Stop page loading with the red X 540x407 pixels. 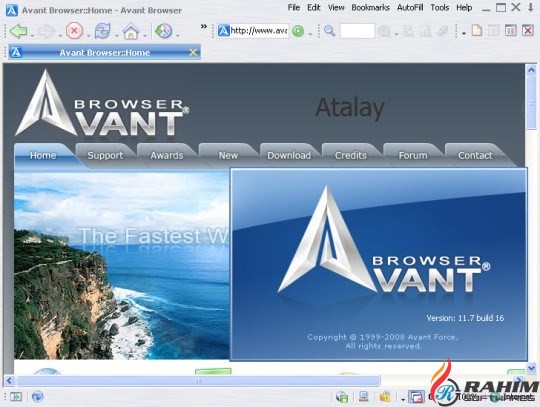74,31
